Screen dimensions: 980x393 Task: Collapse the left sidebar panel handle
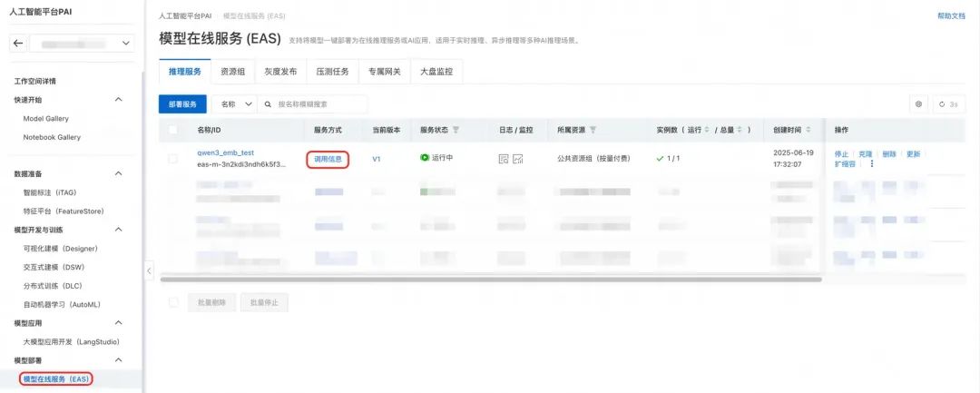[x=149, y=270]
